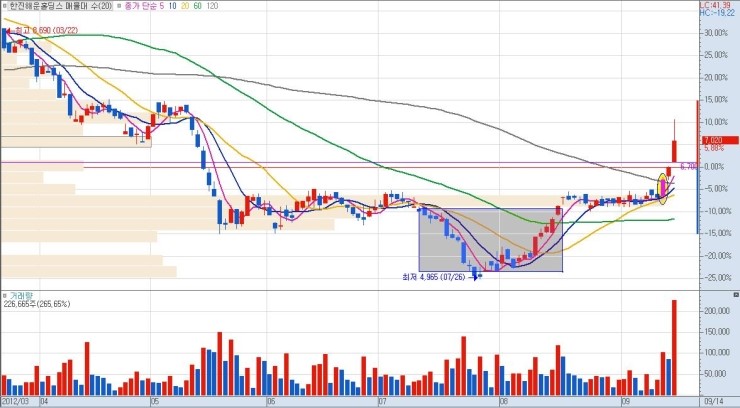Viewport: 740px width, 408px height.
Task: Select the 09/14 date on the time axis
Action: pyautogui.click(x=713, y=401)
